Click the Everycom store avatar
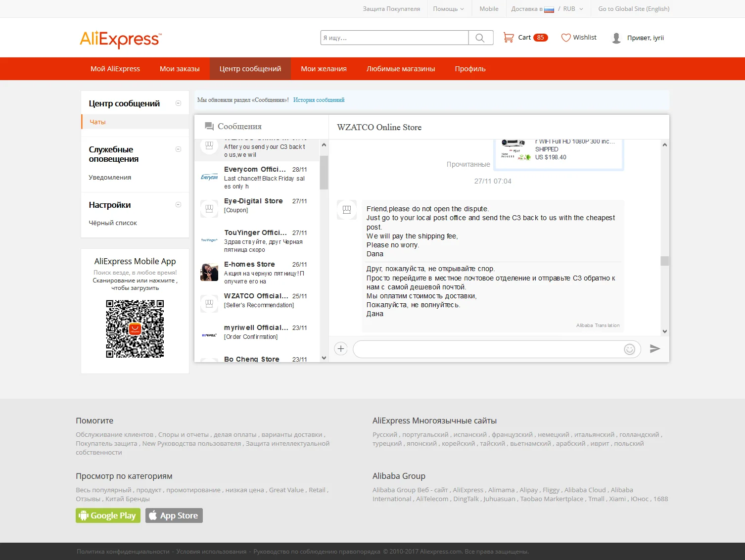The width and height of the screenshot is (745, 560). tap(209, 177)
